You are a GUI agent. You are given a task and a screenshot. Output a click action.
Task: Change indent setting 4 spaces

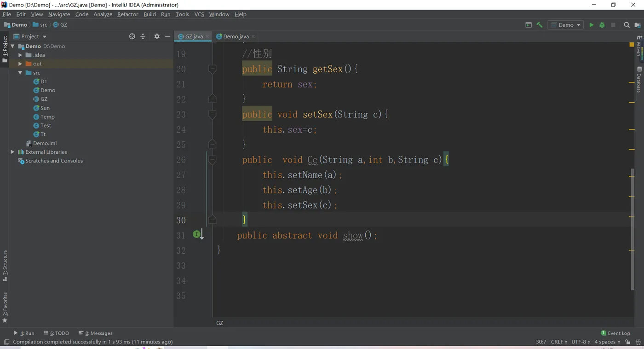607,342
